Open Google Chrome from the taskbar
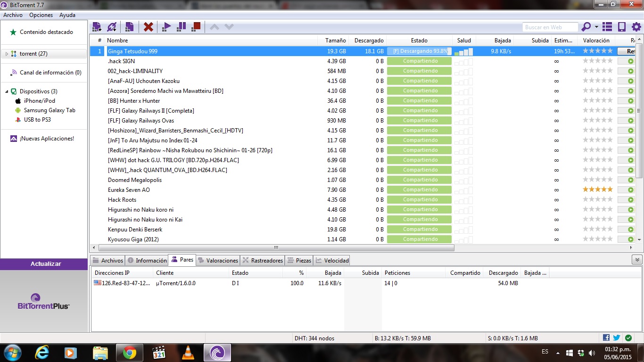Viewport: 644px width, 362px height. 130,353
